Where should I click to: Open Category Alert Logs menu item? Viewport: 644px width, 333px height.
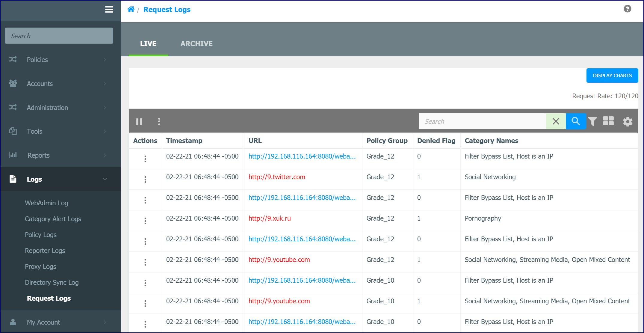click(x=53, y=219)
